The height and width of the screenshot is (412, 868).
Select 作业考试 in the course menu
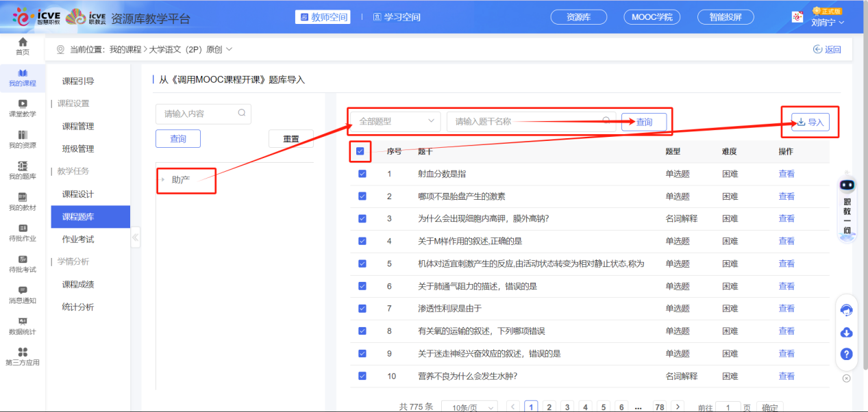coord(78,239)
